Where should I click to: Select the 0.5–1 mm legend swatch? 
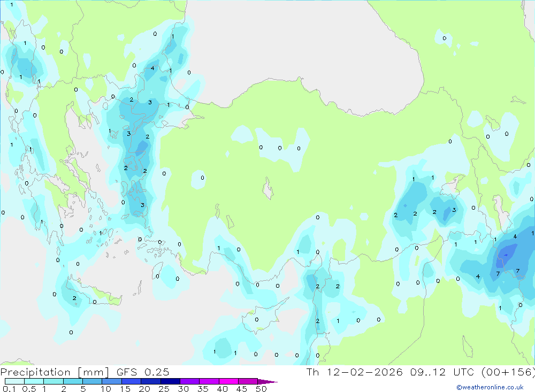coord(34,381)
